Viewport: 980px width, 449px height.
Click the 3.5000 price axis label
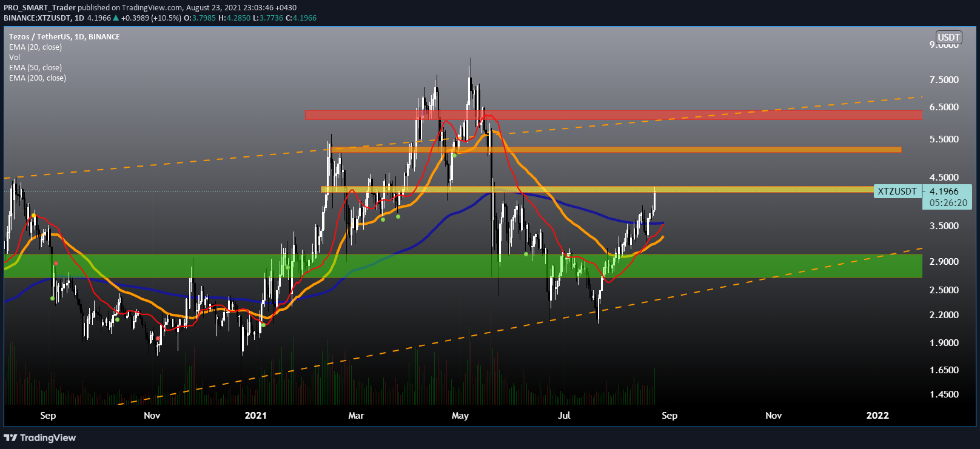click(x=944, y=226)
